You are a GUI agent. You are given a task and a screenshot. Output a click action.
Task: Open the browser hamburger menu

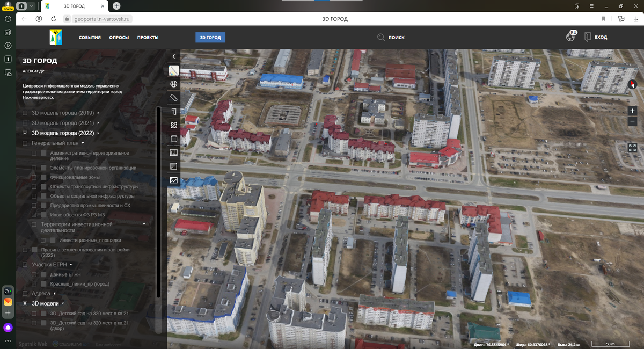(x=591, y=5)
